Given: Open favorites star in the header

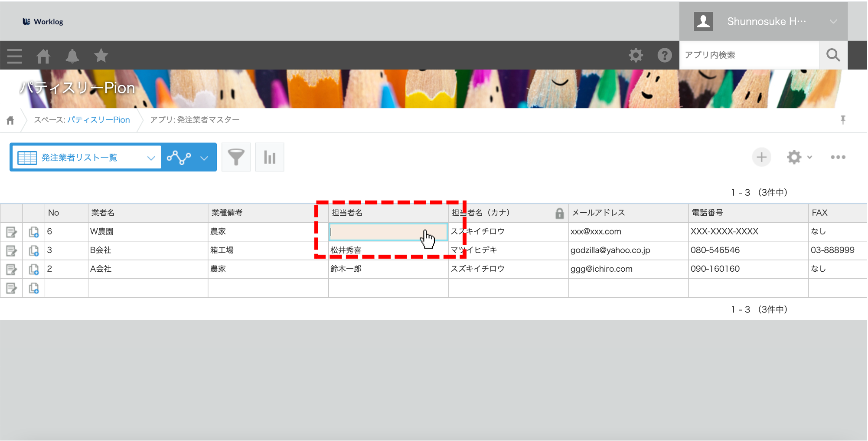Looking at the screenshot, I should (x=101, y=56).
